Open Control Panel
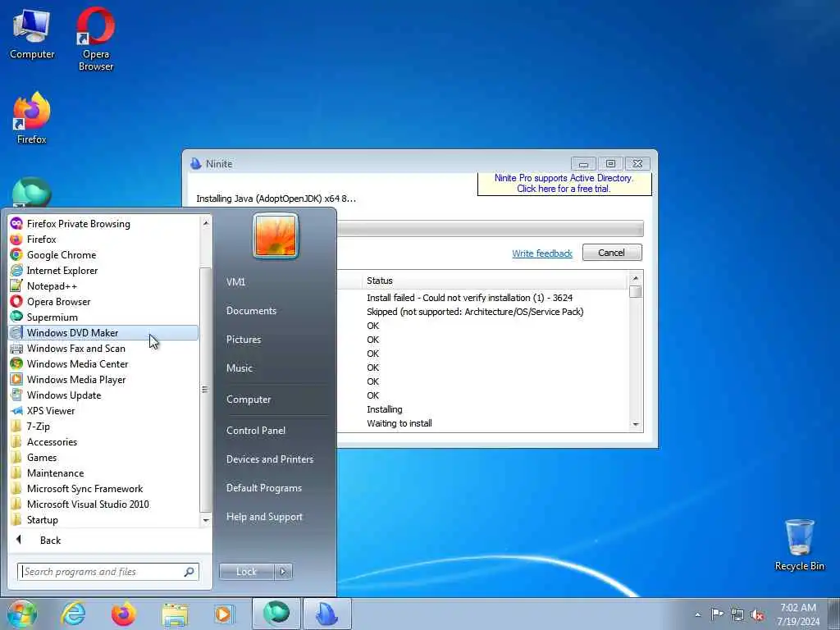The width and height of the screenshot is (840, 630). 256,431
